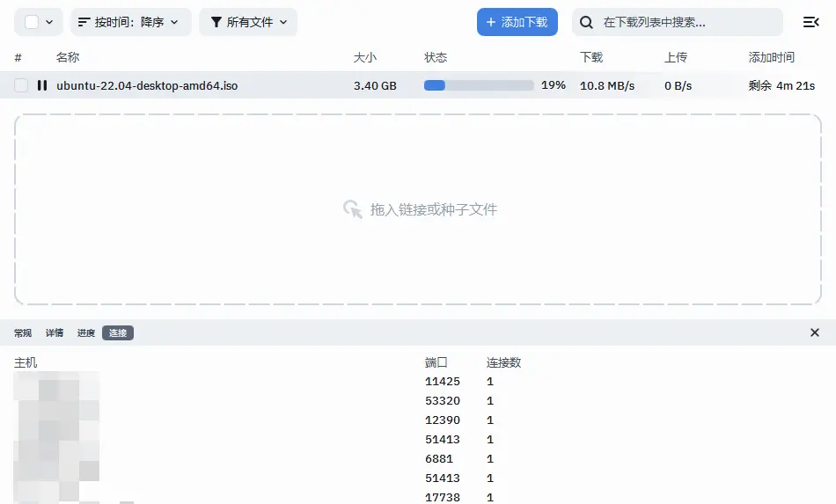
Task: Focus the 在下载列表中搜索 search field
Action: point(678,22)
